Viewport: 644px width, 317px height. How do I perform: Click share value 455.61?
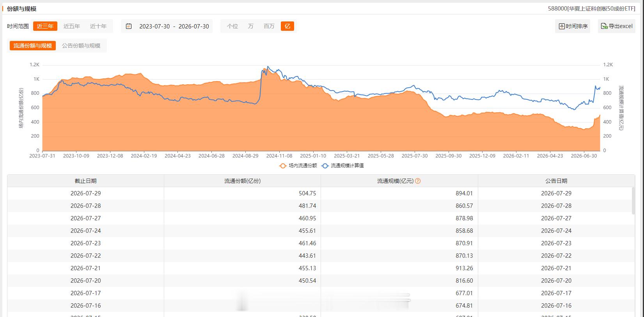coord(307,231)
